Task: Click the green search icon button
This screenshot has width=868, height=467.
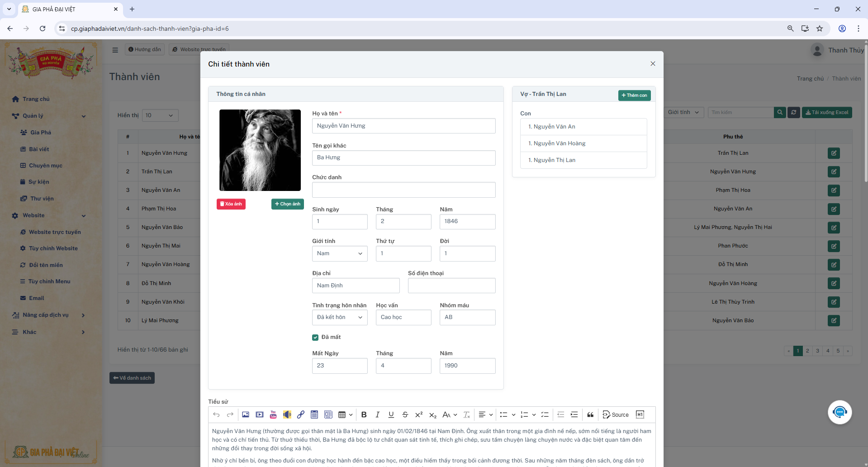Action: [780, 112]
